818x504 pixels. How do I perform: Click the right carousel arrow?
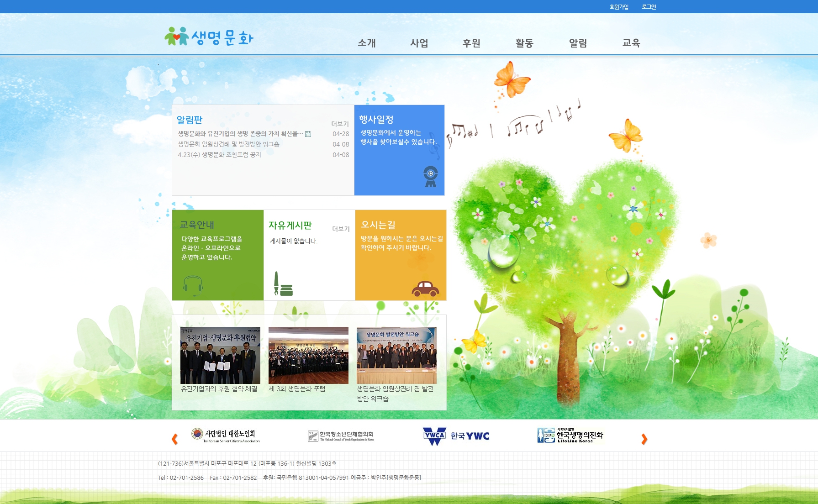(x=644, y=439)
